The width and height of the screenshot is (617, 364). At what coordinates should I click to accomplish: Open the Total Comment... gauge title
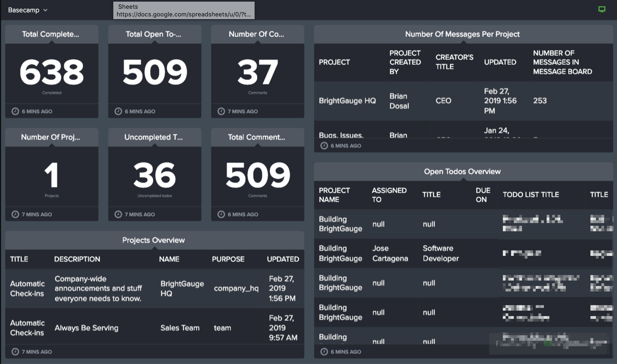(256, 137)
